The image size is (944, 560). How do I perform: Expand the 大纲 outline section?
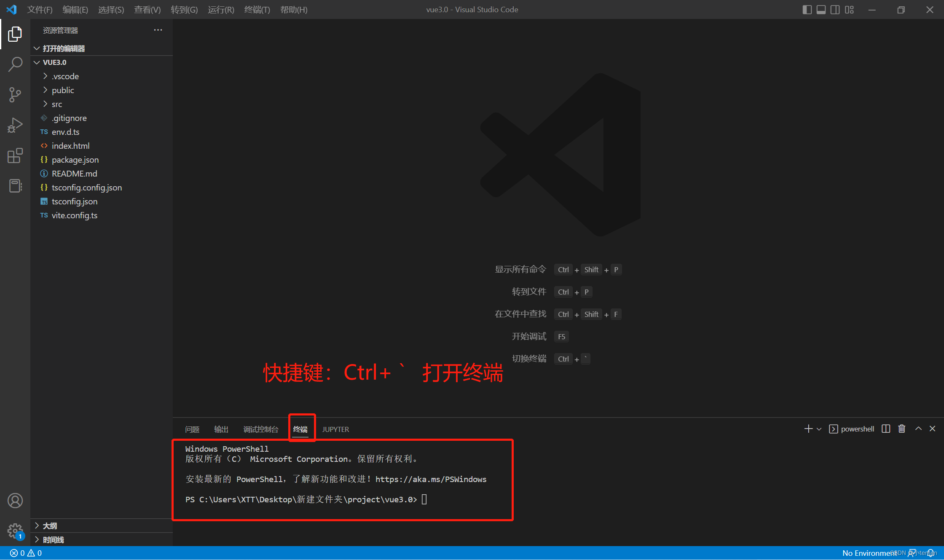[102, 526]
